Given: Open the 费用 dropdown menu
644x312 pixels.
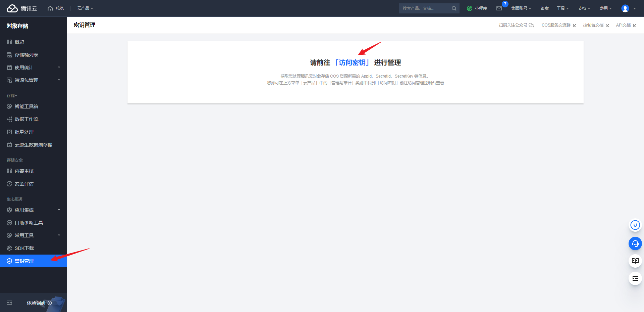Looking at the screenshot, I should [606, 8].
